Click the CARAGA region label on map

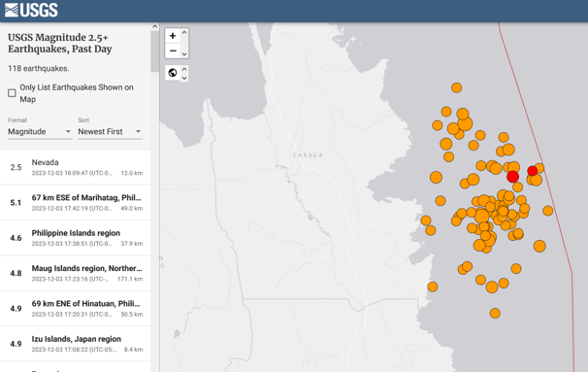308,155
